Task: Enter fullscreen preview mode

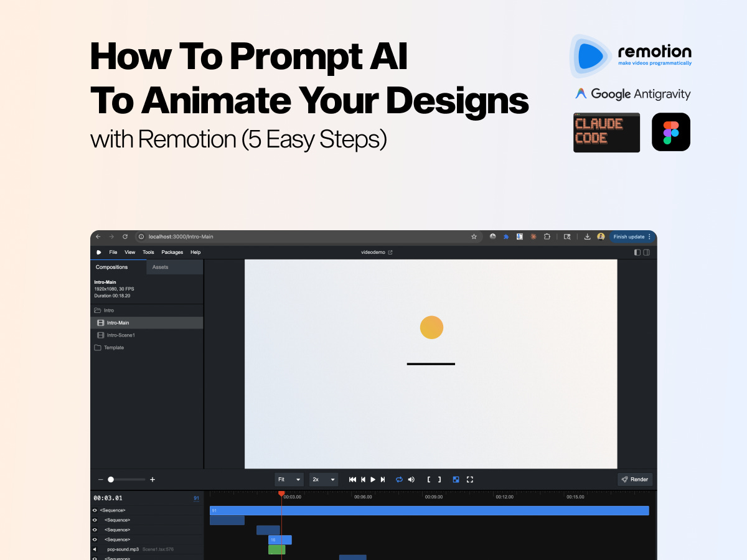Action: pos(470,479)
